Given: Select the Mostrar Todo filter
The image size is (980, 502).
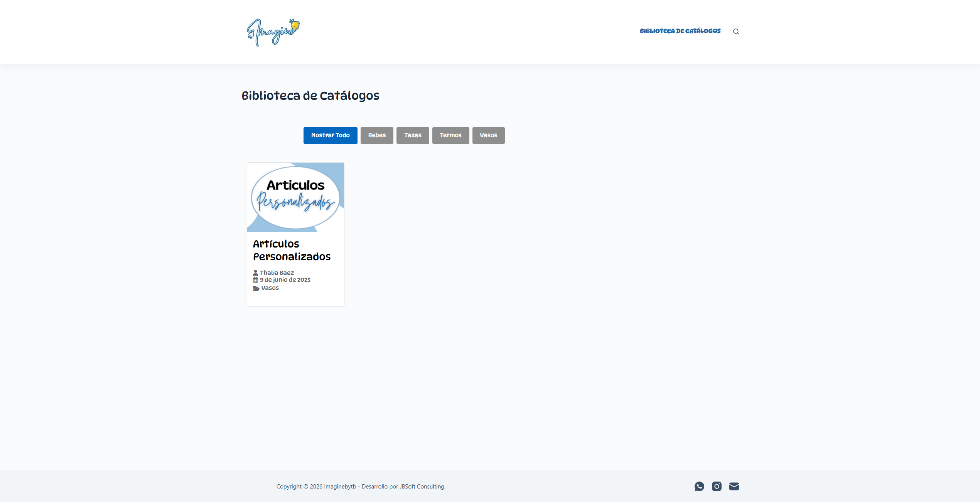Looking at the screenshot, I should click(330, 135).
